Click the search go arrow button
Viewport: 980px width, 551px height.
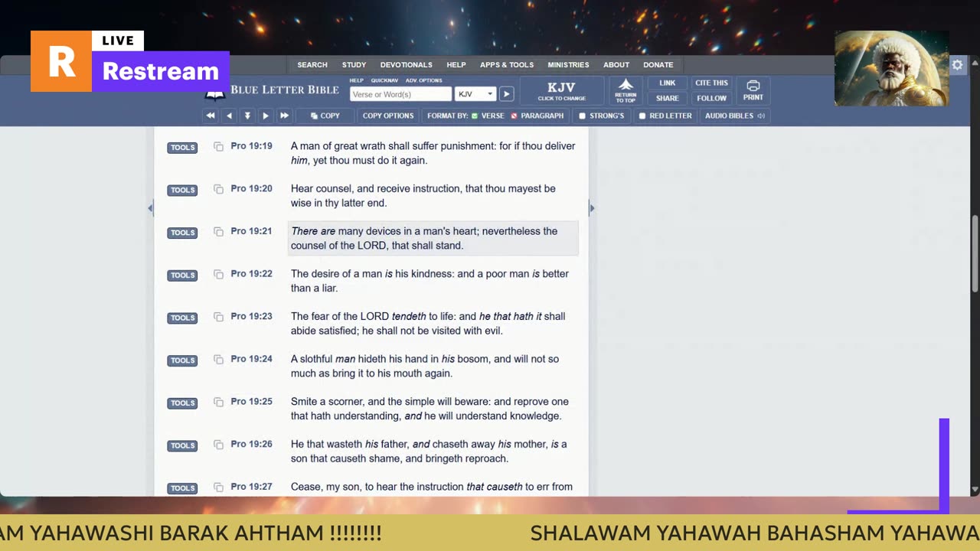click(506, 94)
